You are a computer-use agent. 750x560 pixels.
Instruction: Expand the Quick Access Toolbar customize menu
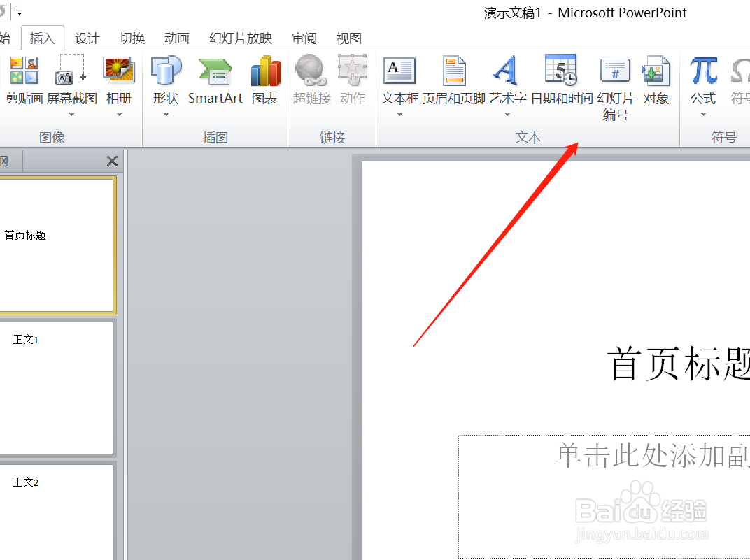19,11
